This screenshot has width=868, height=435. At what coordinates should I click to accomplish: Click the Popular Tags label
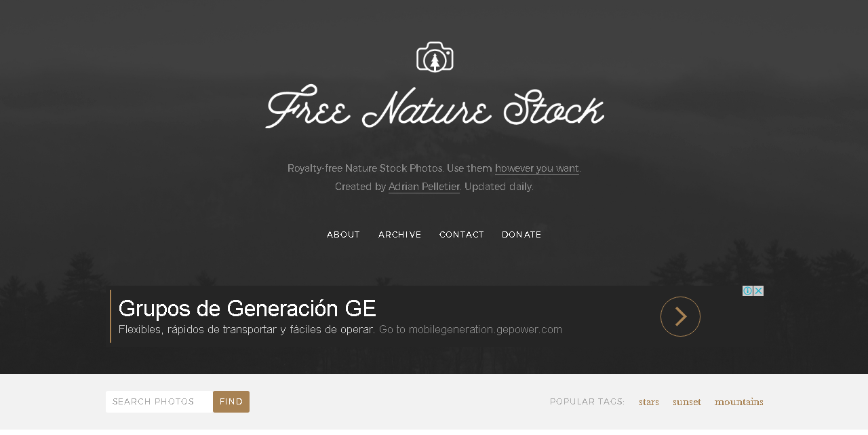[587, 402]
